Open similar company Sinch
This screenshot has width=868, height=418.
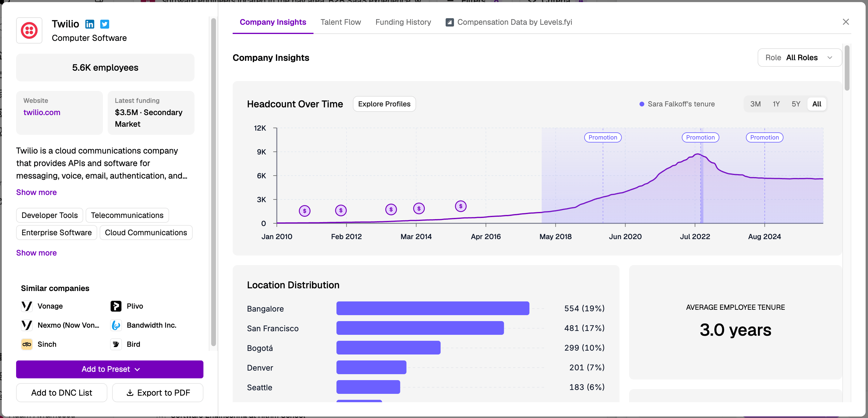47,344
